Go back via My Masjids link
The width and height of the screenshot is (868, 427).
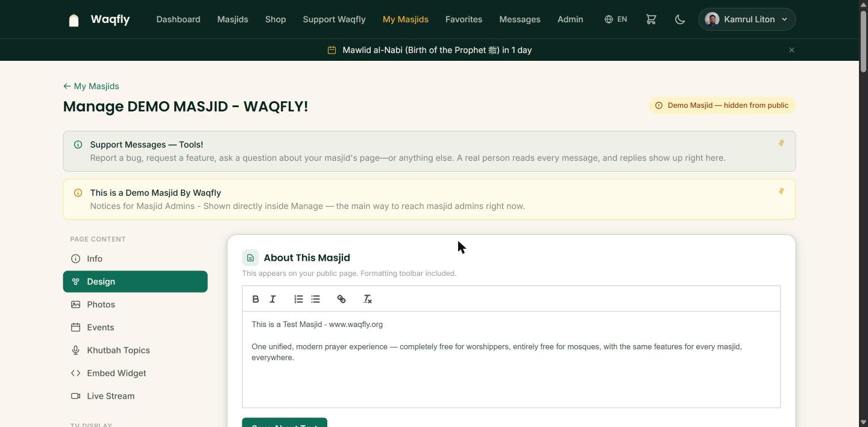click(91, 86)
